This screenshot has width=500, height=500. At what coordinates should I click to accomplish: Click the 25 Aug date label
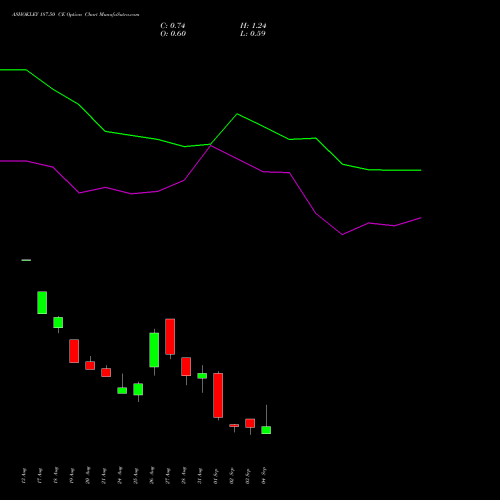coord(136,476)
